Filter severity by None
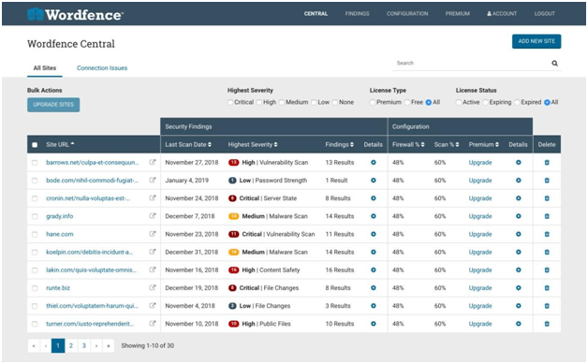588x364 pixels. click(335, 102)
